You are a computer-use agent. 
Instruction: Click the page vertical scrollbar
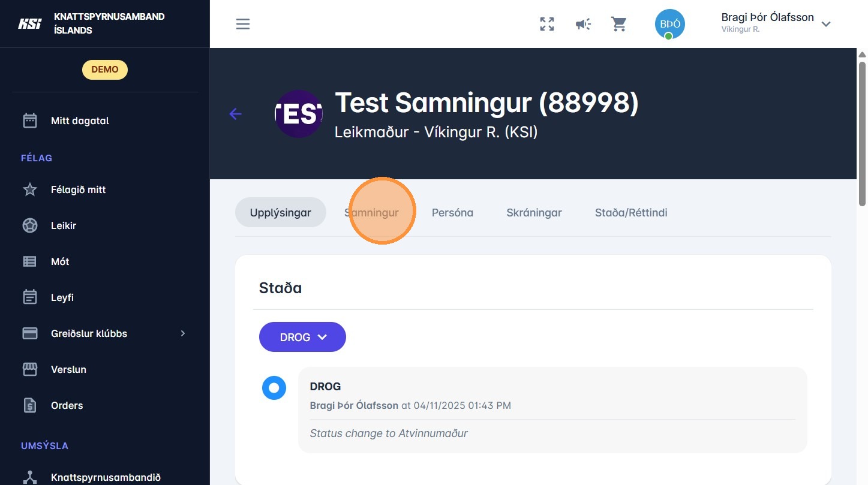[862, 132]
